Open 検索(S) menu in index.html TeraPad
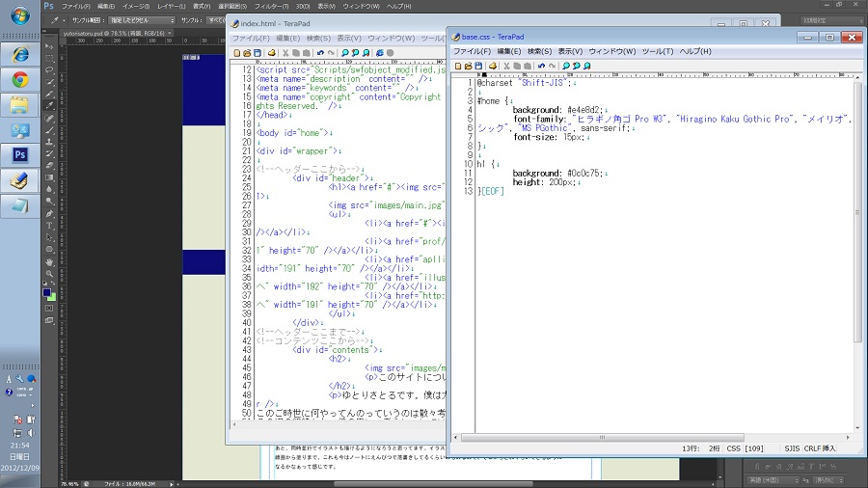868x488 pixels. [x=318, y=39]
